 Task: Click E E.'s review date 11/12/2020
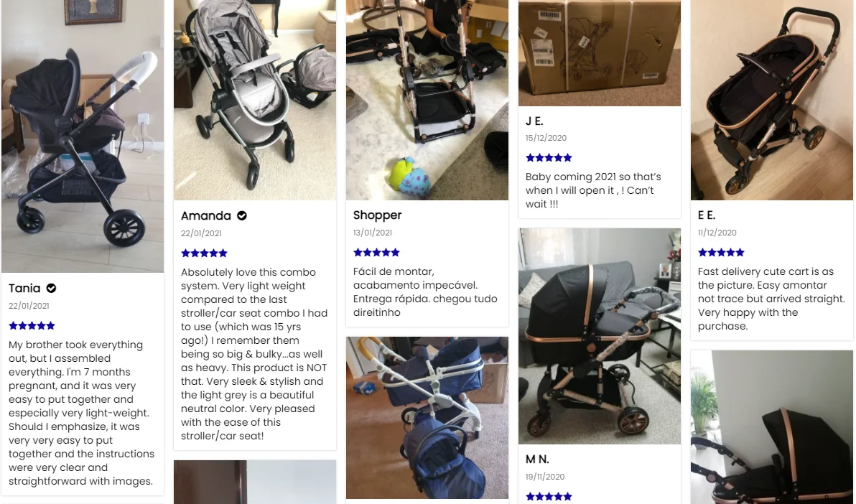[x=717, y=233]
